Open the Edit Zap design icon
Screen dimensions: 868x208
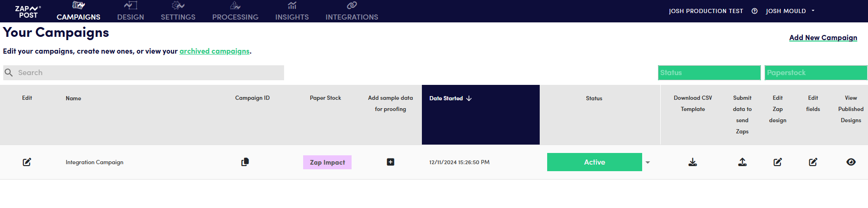click(x=778, y=162)
